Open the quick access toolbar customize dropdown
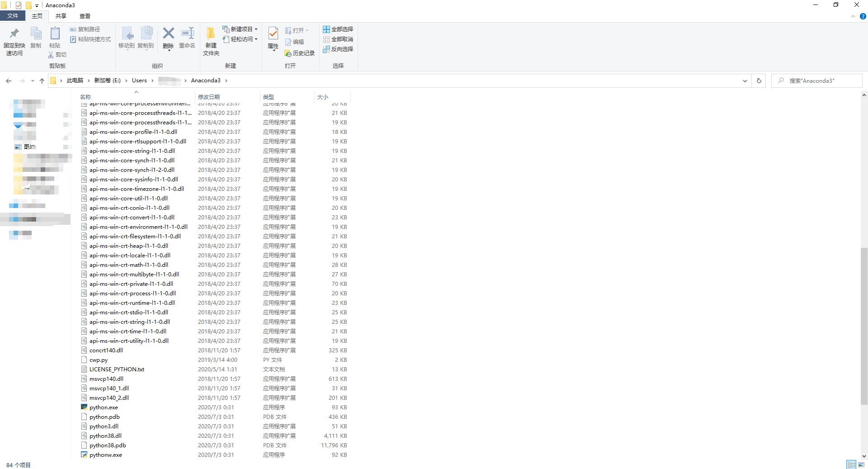This screenshot has height=469, width=868. (37, 5)
